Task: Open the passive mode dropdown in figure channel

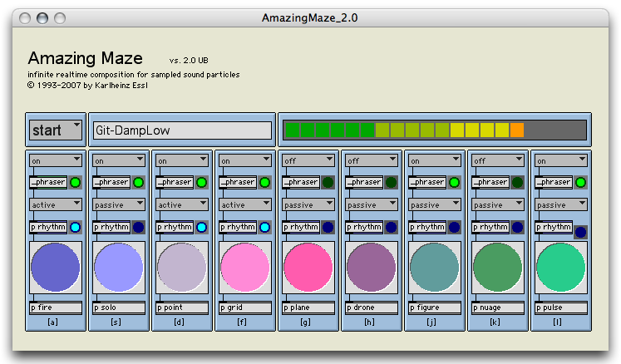Action: click(x=435, y=204)
